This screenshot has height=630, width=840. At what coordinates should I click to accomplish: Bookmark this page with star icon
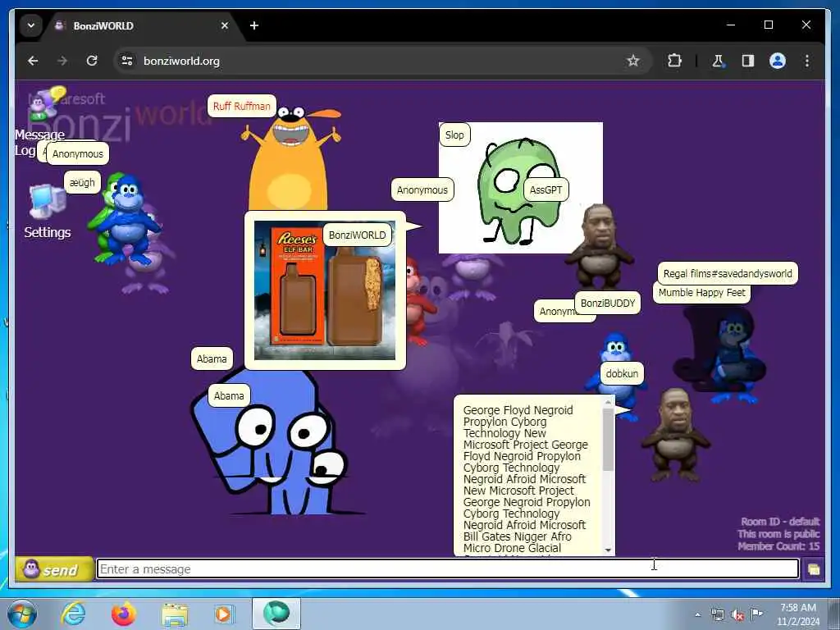pyautogui.click(x=633, y=61)
